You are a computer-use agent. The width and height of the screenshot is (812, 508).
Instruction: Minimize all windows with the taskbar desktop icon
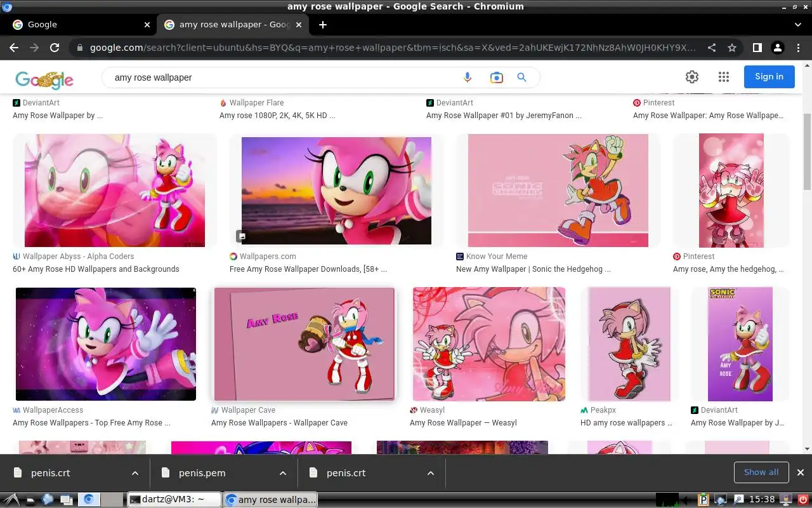click(x=66, y=500)
